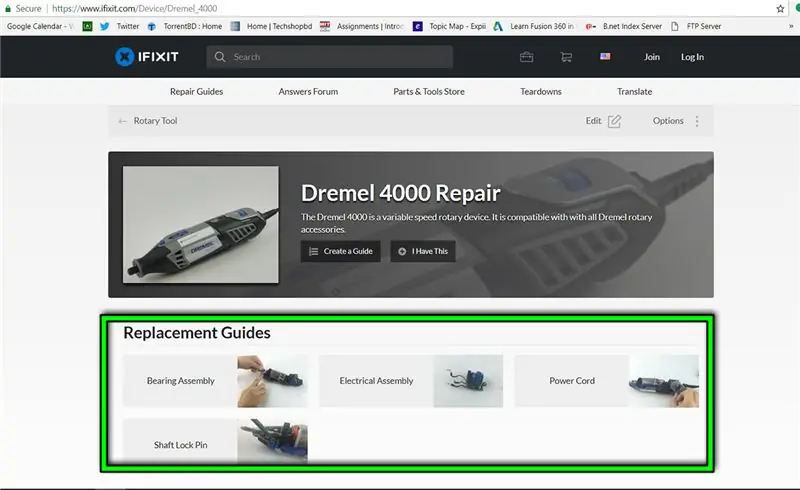
Task: Click the Replacement Guides heading
Action: coord(197,333)
